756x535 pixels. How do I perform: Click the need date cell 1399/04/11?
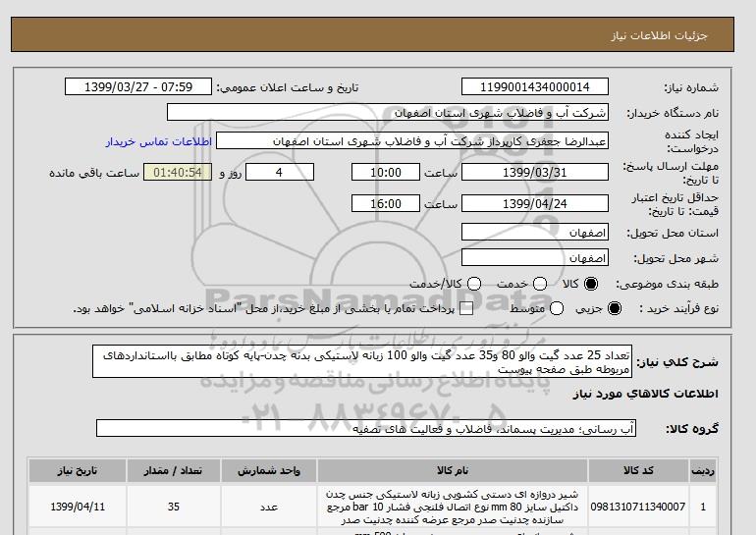pos(78,507)
